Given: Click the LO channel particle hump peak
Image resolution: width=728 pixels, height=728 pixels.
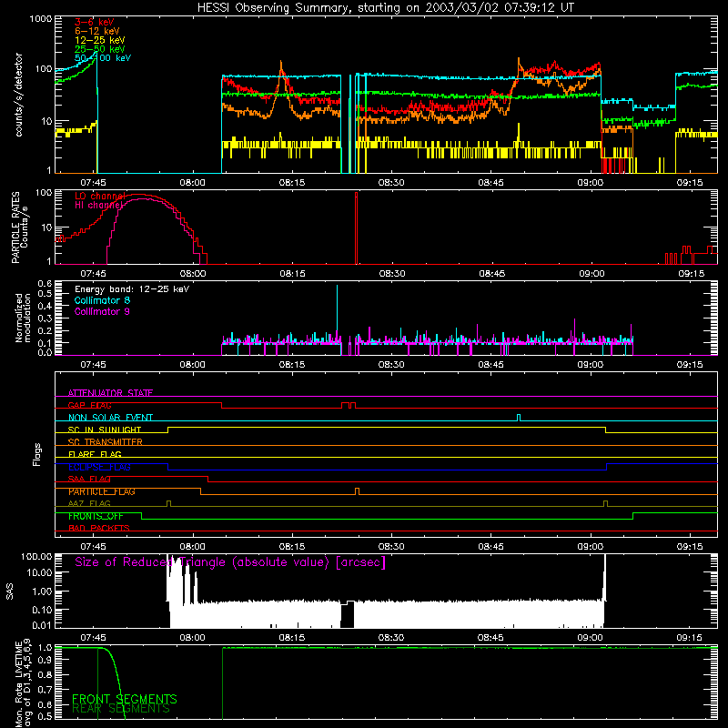Looking at the screenshot, I should 140,195.
